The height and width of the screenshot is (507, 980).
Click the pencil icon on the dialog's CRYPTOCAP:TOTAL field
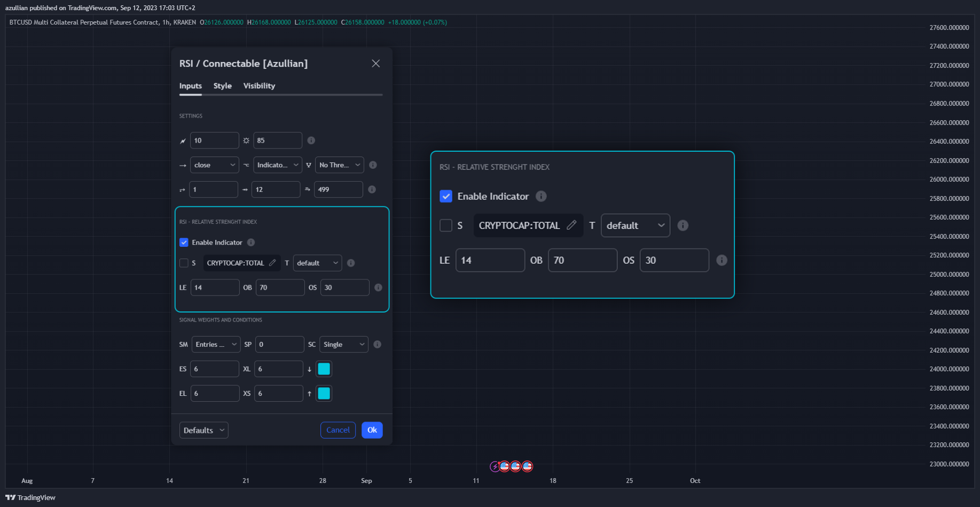[272, 263]
